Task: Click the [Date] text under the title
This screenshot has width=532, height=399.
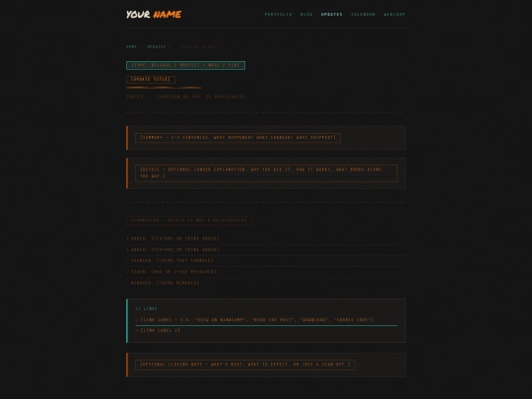Action: coord(135,97)
